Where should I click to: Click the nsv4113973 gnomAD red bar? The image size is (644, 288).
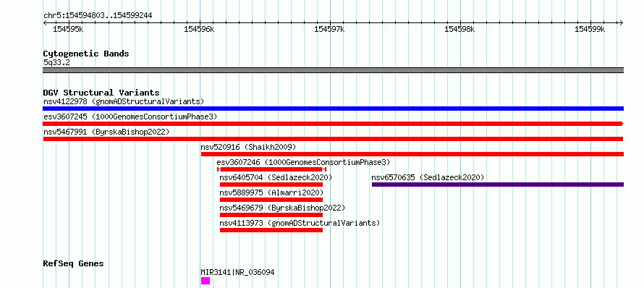pos(271,230)
